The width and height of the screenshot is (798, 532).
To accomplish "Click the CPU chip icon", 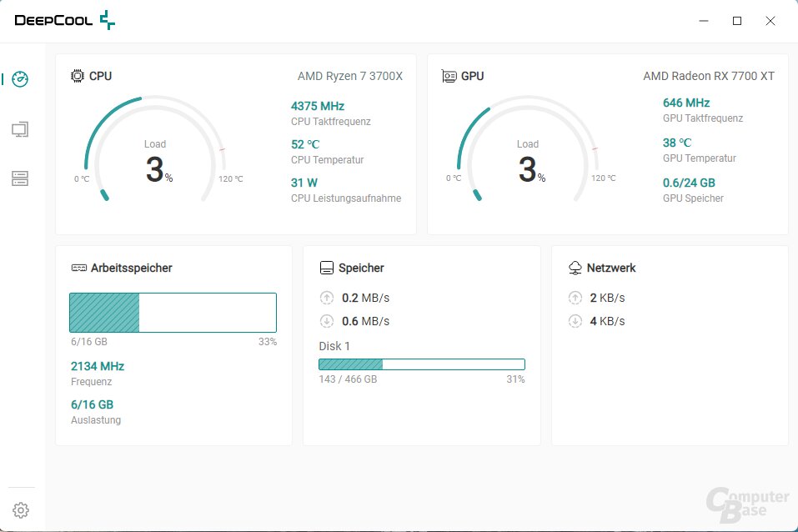I will (x=78, y=76).
